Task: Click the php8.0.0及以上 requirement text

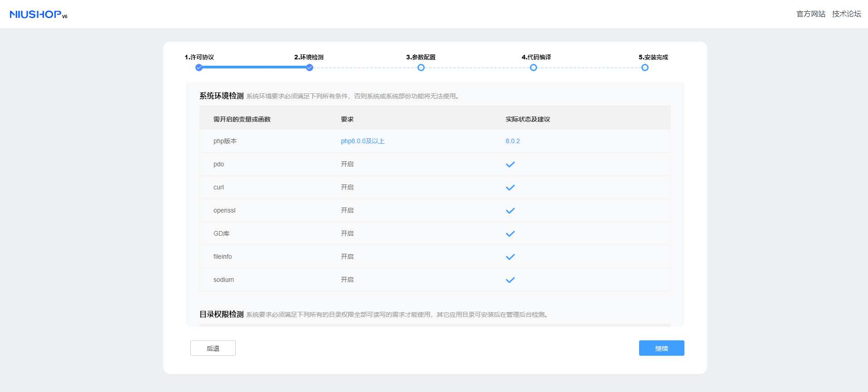Action: click(x=363, y=141)
